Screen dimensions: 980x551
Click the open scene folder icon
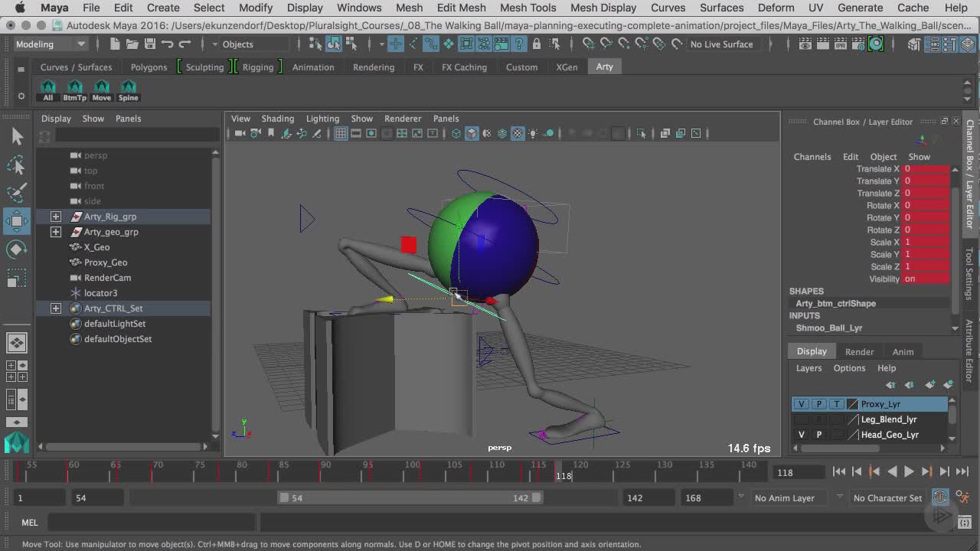pos(132,44)
